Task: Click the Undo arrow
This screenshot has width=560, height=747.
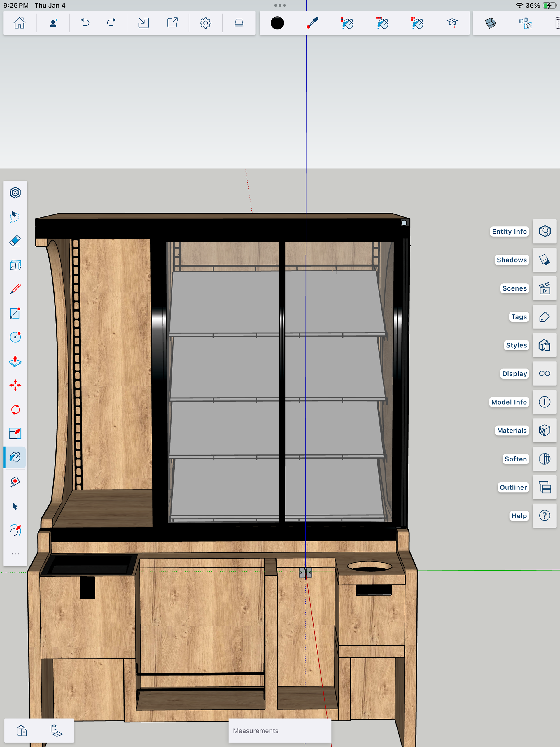Action: tap(85, 23)
